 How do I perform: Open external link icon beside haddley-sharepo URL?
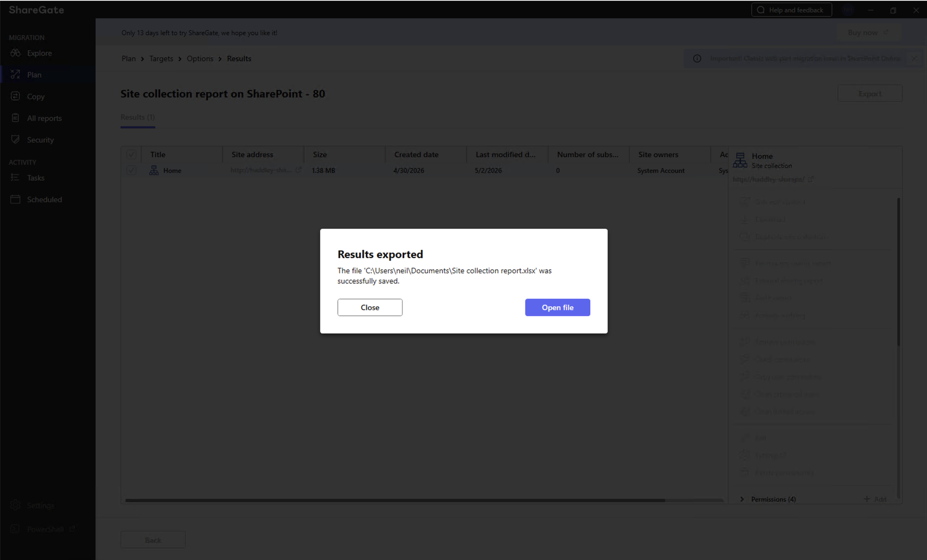pyautogui.click(x=810, y=179)
